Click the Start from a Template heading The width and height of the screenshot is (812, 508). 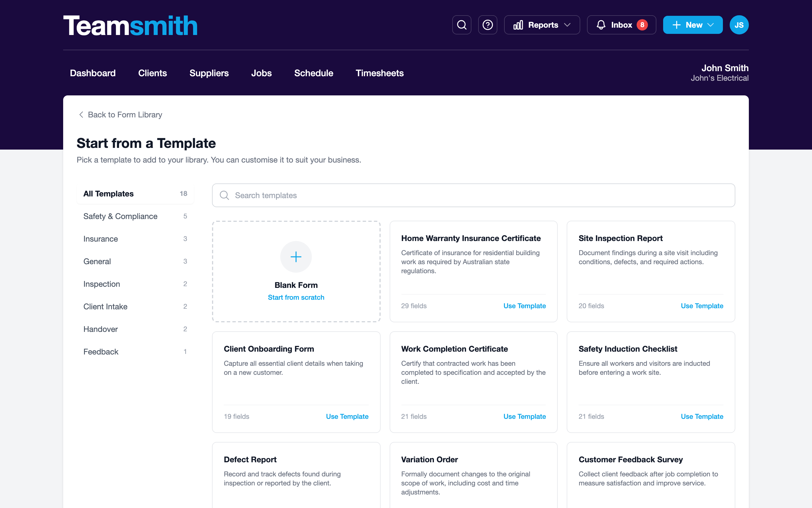[146, 143]
